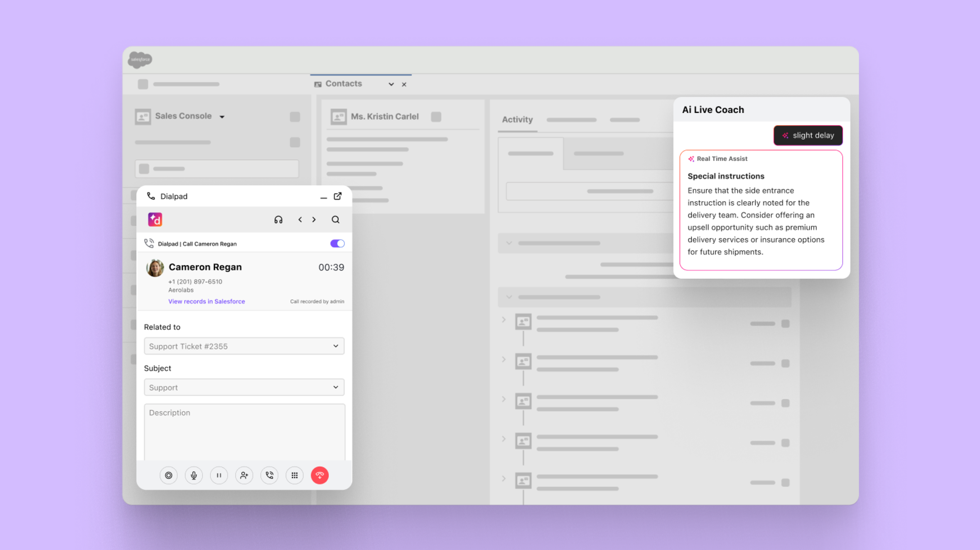Click inside the Description text field
The height and width of the screenshot is (550, 980).
(x=244, y=432)
